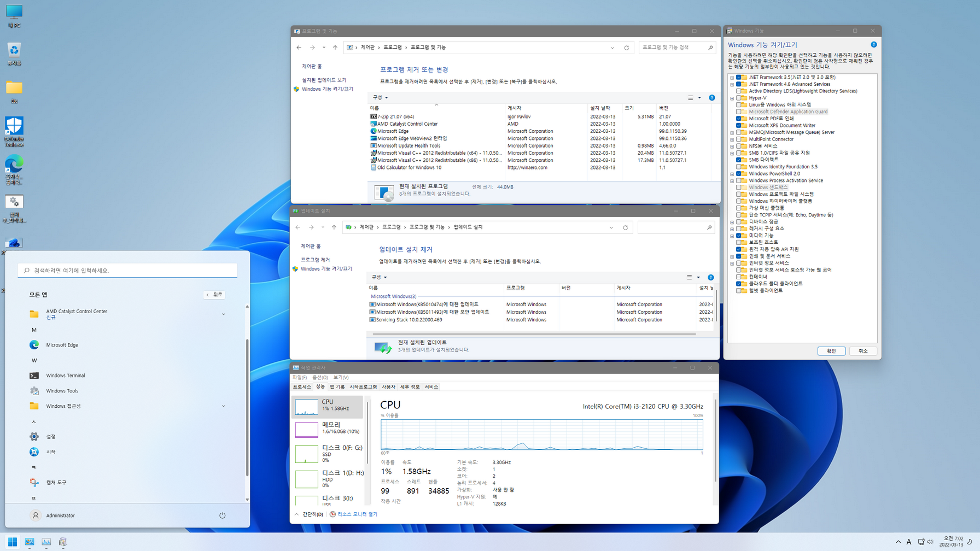Image resolution: width=980 pixels, height=551 pixels.
Task: Open Windows Tools in the Start menu
Action: point(62,391)
